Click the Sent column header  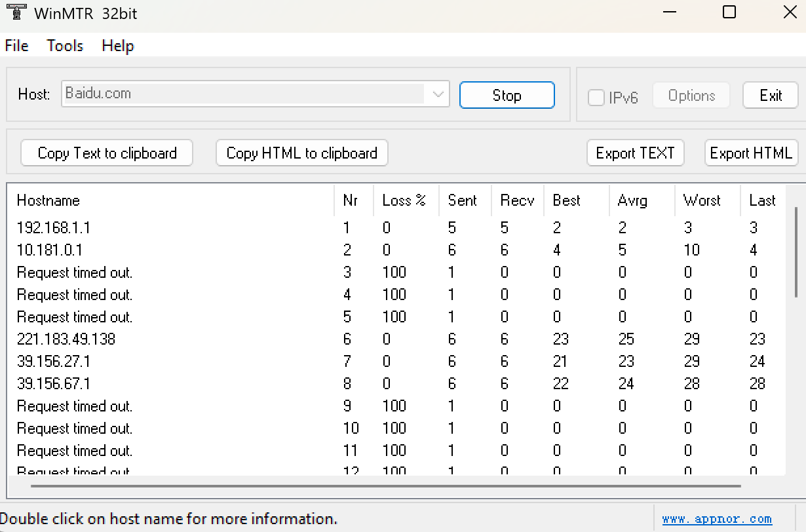465,200
